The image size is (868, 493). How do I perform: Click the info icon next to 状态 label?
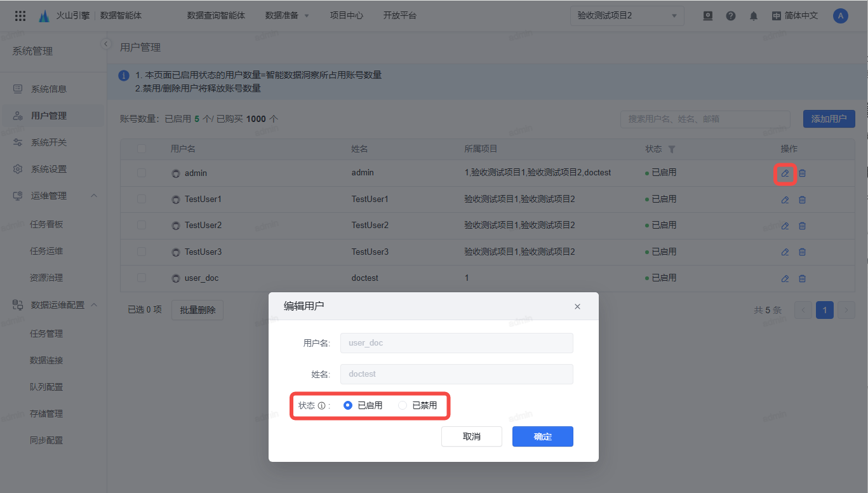pos(321,406)
